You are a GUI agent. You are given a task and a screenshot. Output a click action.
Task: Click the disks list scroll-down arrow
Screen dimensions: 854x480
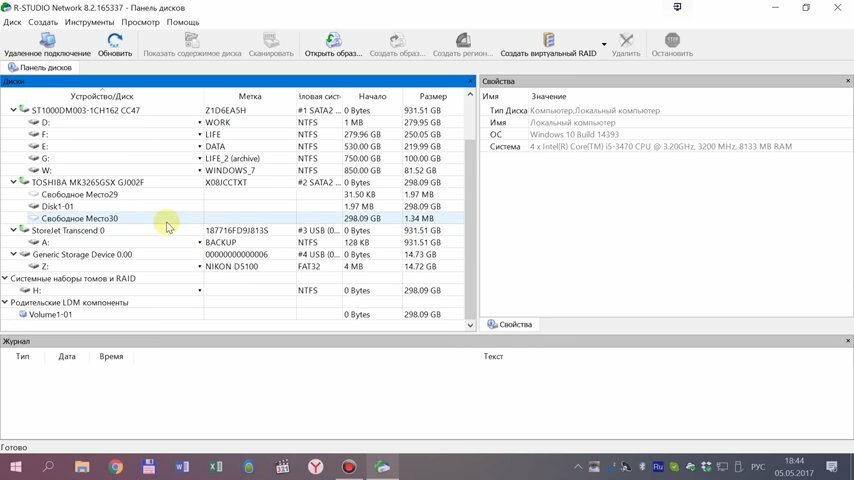[x=471, y=325]
